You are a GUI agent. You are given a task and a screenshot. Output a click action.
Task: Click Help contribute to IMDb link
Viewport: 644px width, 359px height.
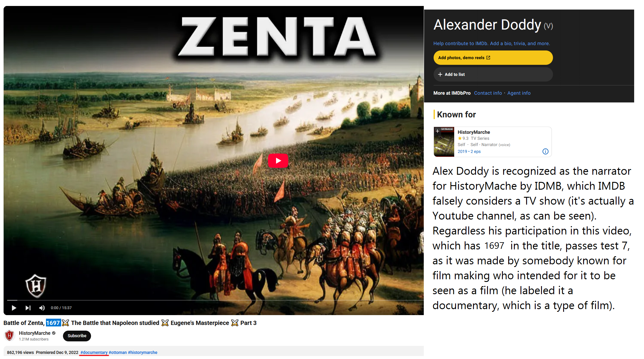click(x=492, y=44)
